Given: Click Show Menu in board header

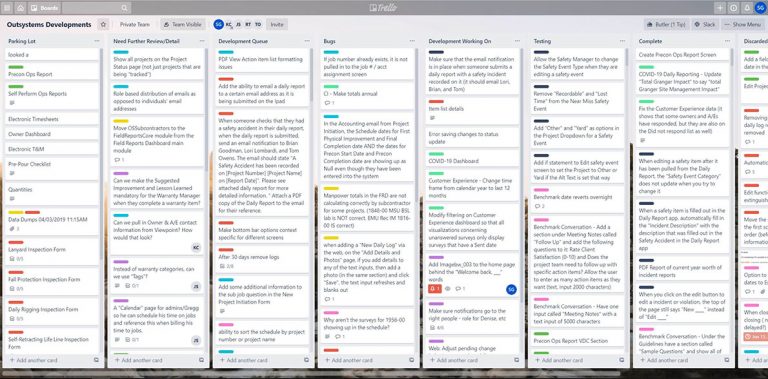Looking at the screenshot, I should 743,24.
